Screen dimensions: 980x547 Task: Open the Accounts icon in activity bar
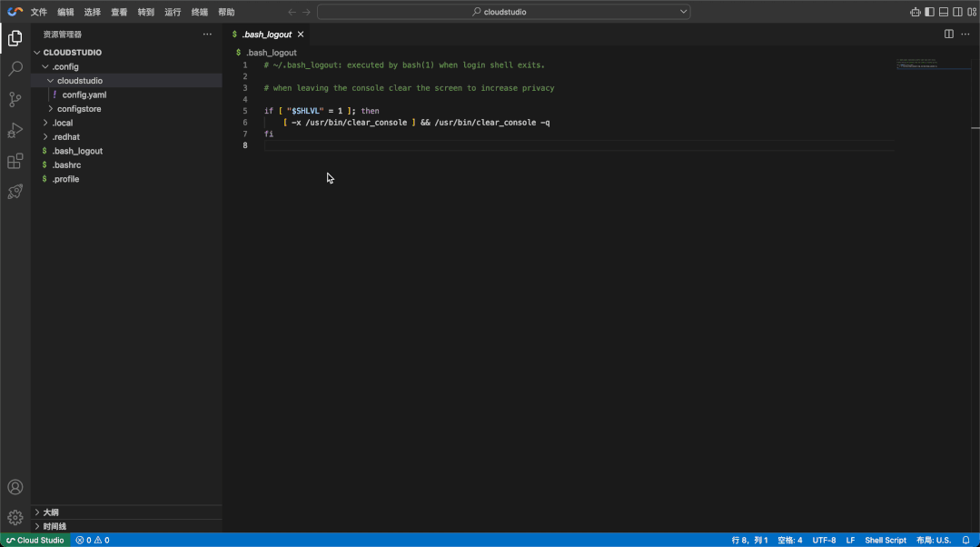pyautogui.click(x=15, y=487)
